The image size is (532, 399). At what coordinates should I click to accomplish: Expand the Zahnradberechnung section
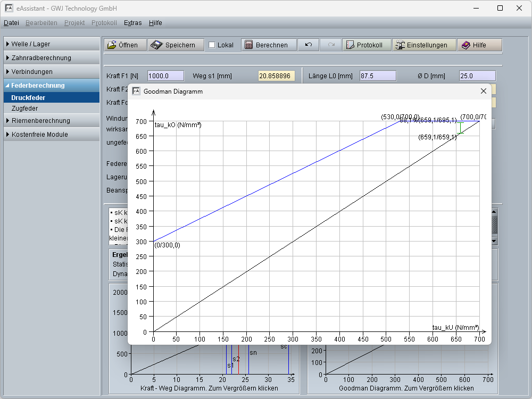[41, 58]
